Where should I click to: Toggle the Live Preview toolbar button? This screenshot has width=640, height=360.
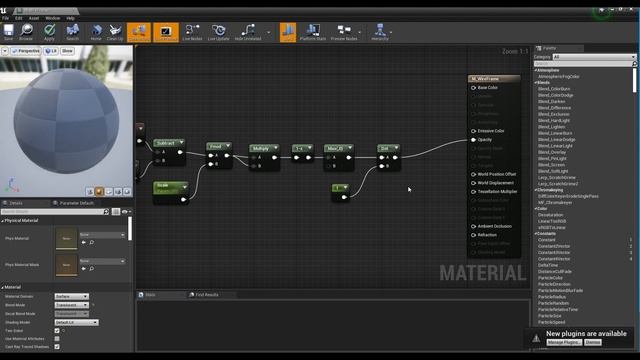click(x=166, y=32)
